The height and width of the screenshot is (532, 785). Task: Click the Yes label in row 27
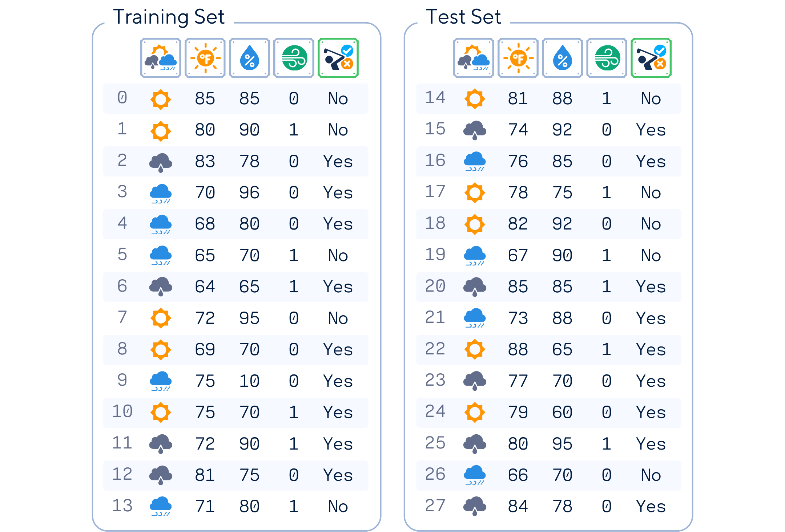[x=651, y=506]
